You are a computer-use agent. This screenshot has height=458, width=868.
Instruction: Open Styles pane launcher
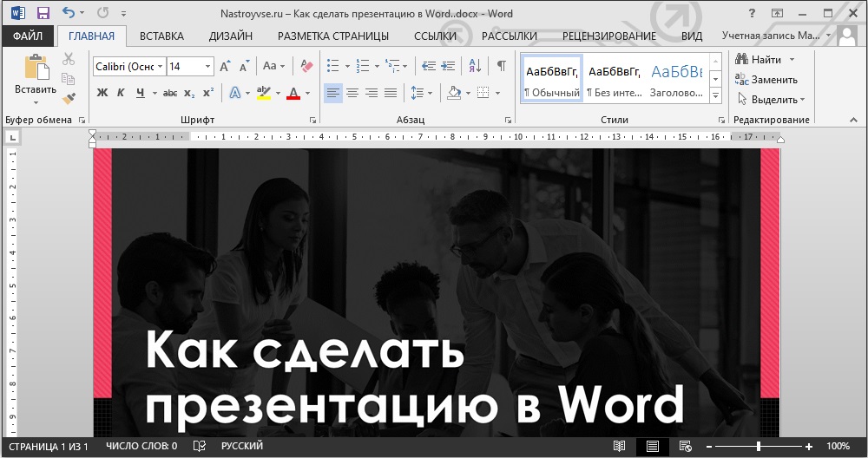point(721,120)
